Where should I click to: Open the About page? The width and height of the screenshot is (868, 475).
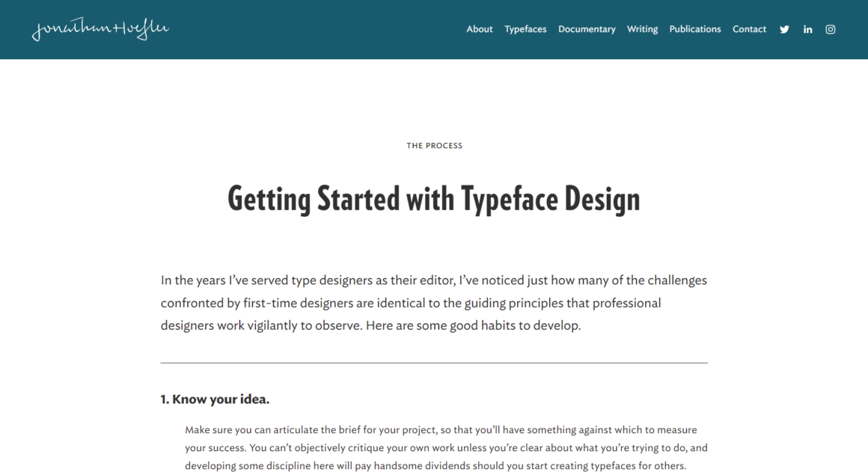480,29
